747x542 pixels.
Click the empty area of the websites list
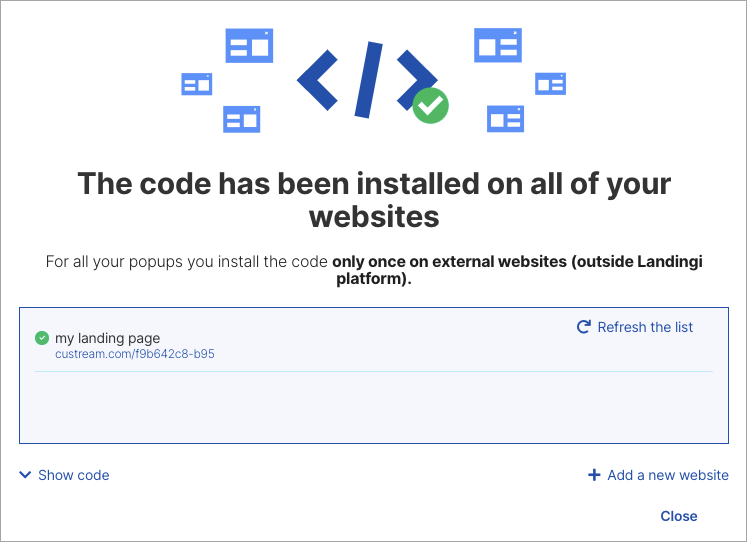tap(373, 408)
